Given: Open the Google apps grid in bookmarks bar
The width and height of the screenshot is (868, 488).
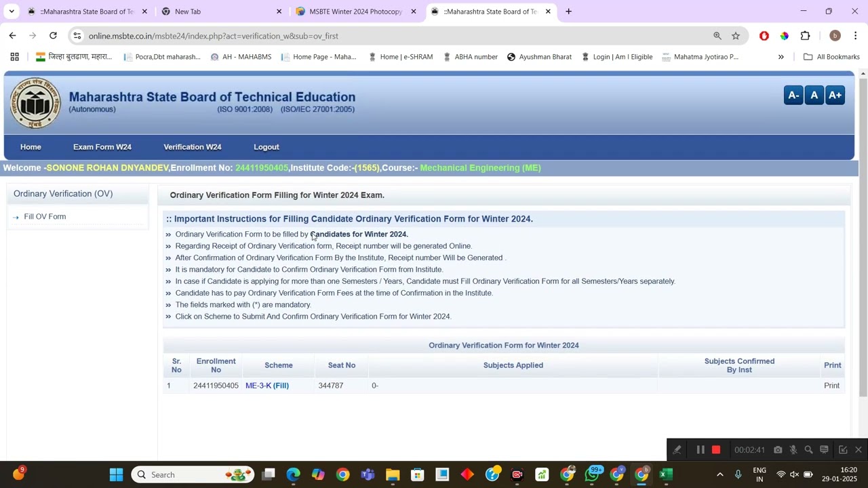Looking at the screenshot, I should coord(14,57).
